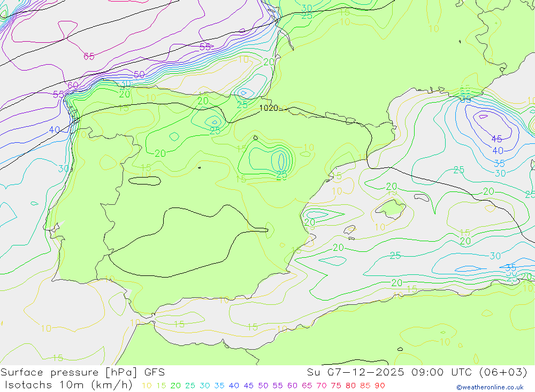This screenshot has height=392, width=535.
Task: Click legend value 70 in the isotach scale
Action: (322, 386)
